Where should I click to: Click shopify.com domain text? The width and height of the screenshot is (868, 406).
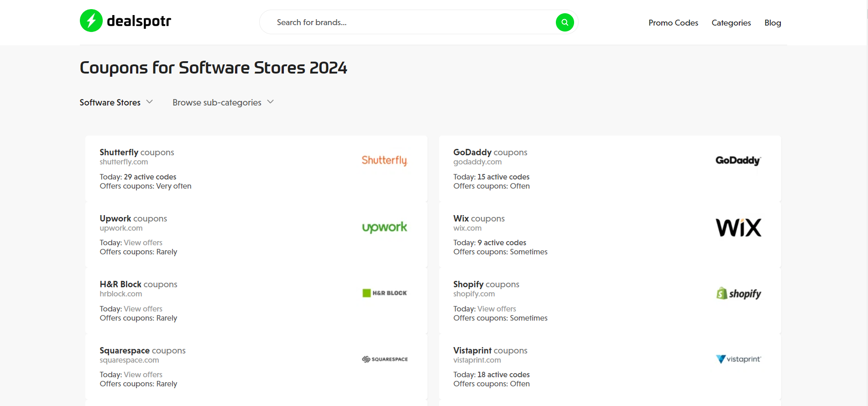pyautogui.click(x=474, y=294)
